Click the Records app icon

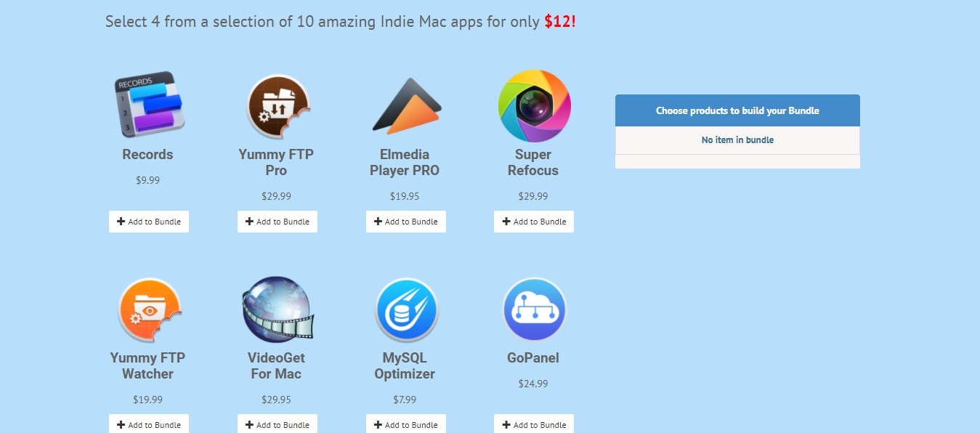click(x=148, y=105)
